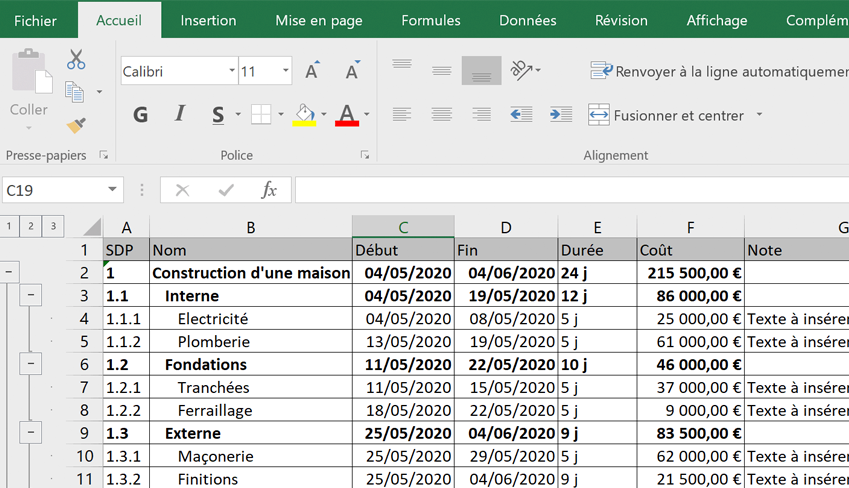849x488 pixels.
Task: Open the Coller paste options arrow
Action: point(29,128)
